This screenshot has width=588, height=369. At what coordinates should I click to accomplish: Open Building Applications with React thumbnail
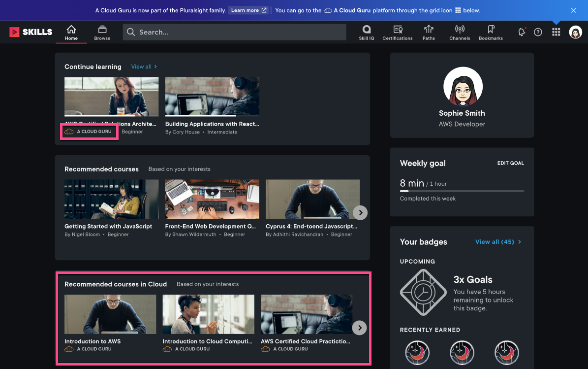[212, 97]
